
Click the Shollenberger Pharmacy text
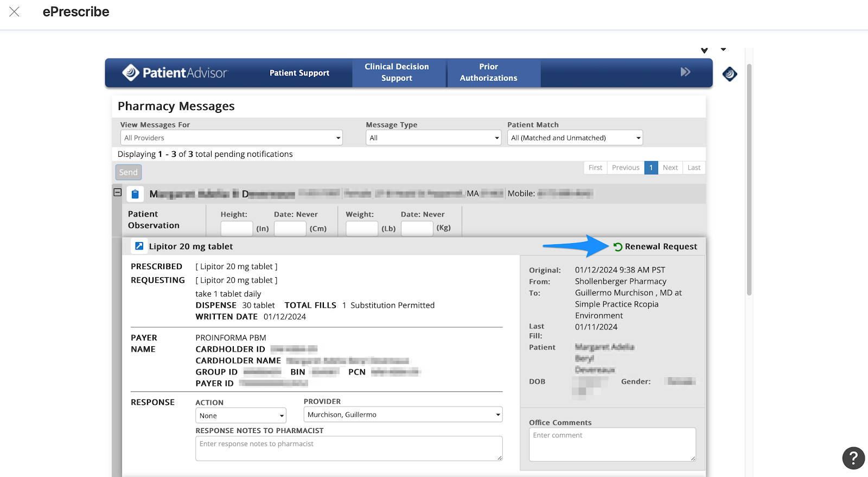pos(621,281)
